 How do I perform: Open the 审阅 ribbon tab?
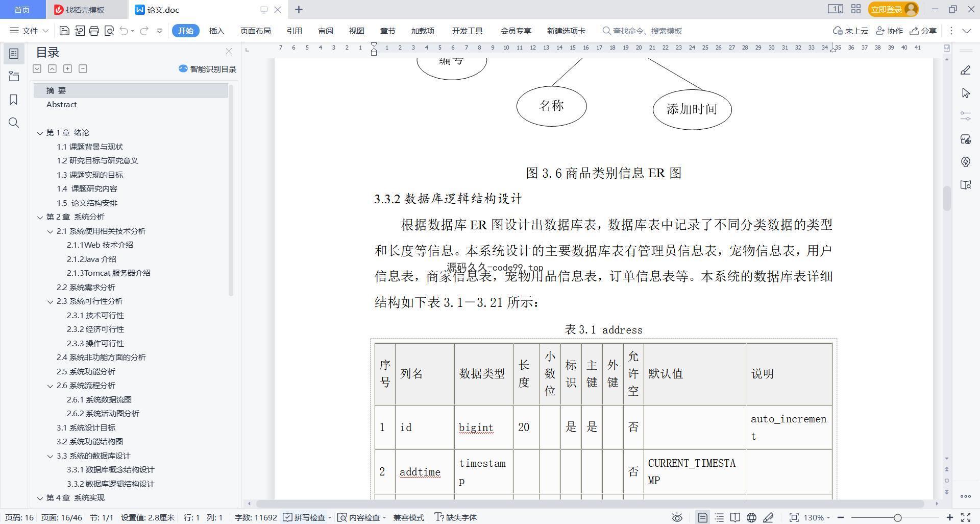[x=325, y=31]
